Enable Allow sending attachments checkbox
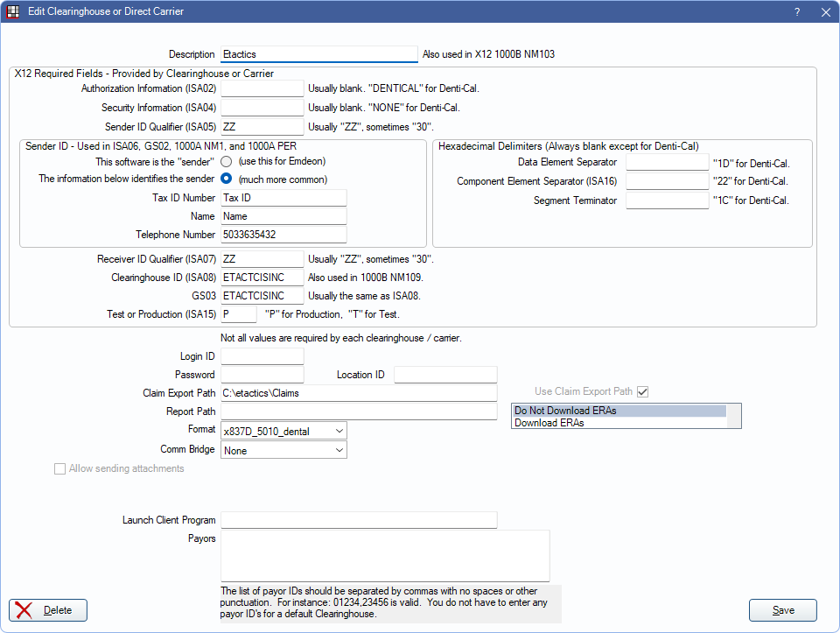840x633 pixels. click(60, 469)
